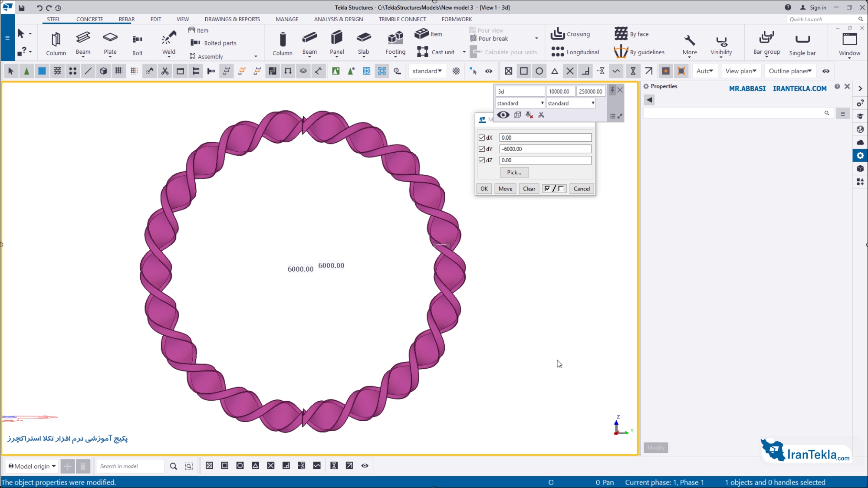Collapse Properties pane with back arrow
Viewport: 868px width, 488px height.
(649, 100)
